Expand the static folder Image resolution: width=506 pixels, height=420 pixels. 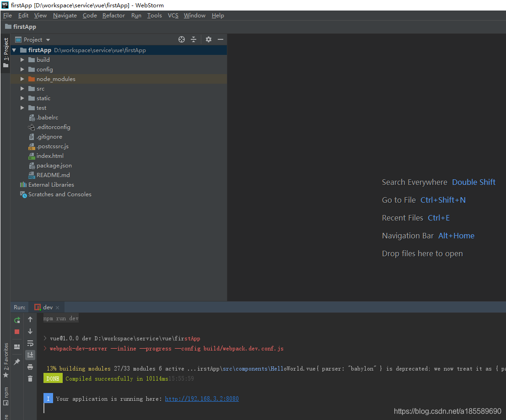[22, 98]
